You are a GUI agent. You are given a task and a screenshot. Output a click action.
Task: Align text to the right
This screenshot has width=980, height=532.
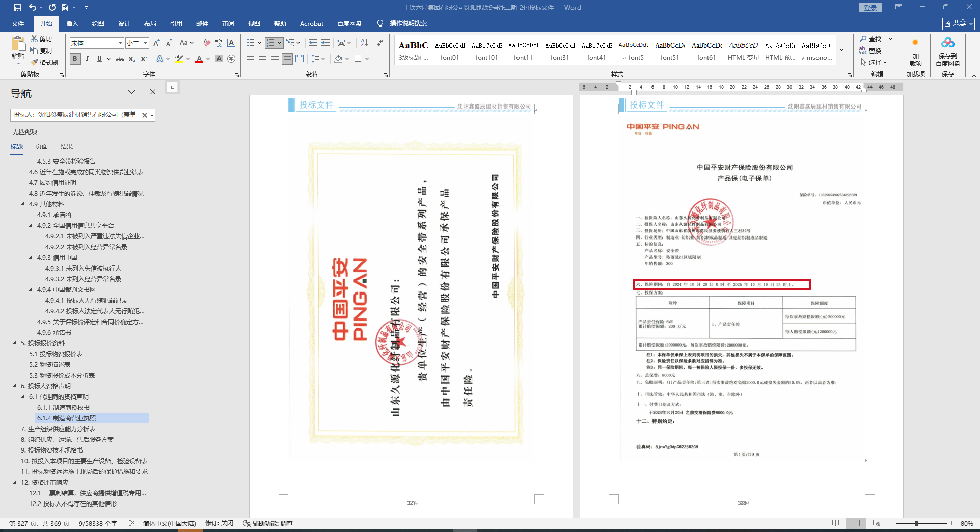coord(275,59)
